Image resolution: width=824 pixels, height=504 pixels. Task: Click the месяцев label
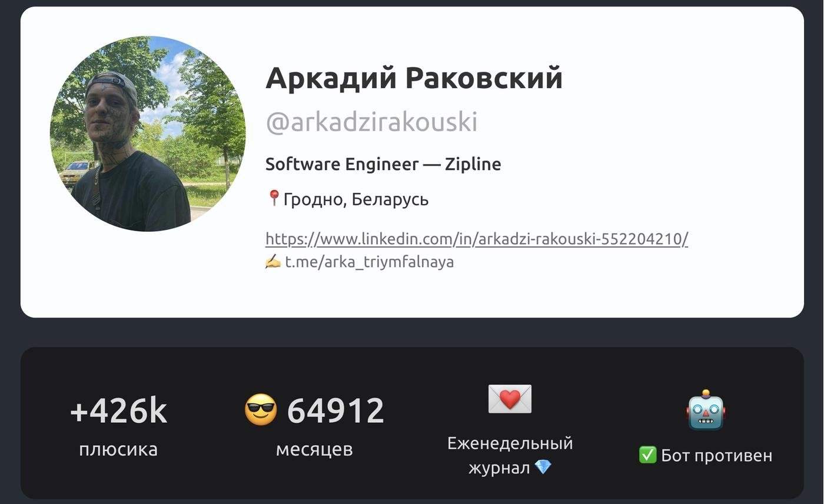pos(314,449)
